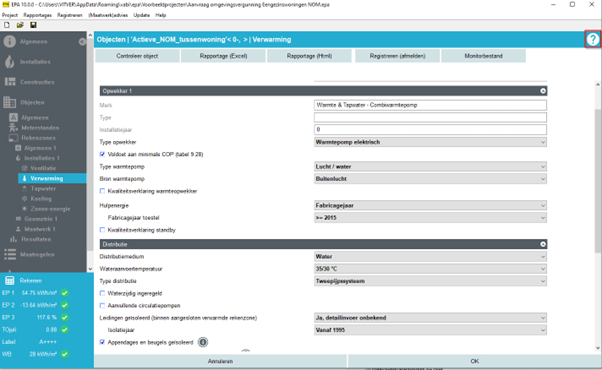Click the Controleer object button

coord(137,56)
